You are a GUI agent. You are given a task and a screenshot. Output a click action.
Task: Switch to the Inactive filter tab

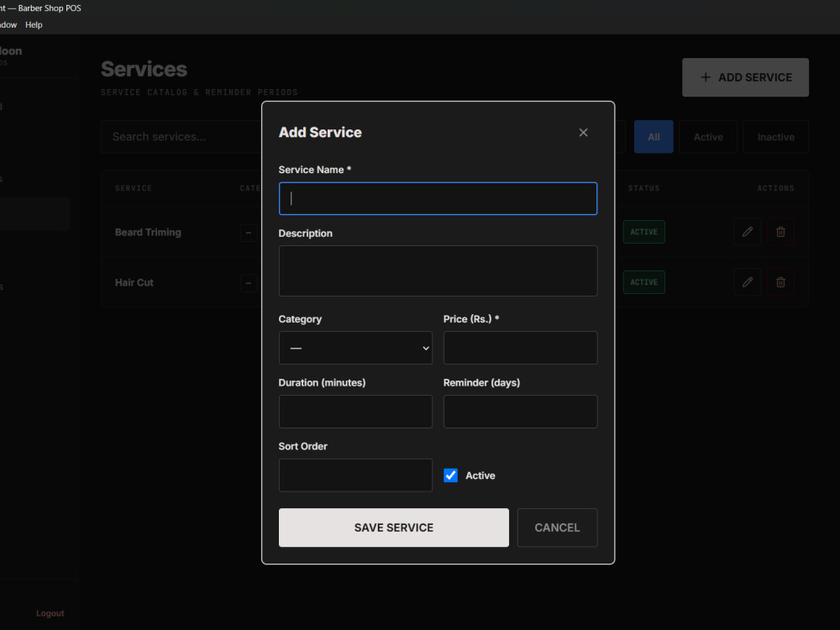point(775,137)
